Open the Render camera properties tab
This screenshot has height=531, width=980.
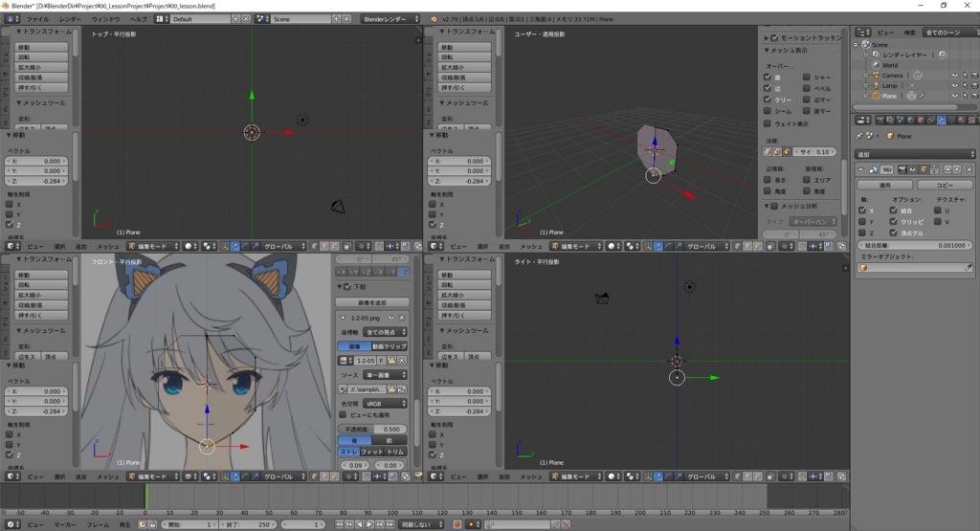click(880, 120)
